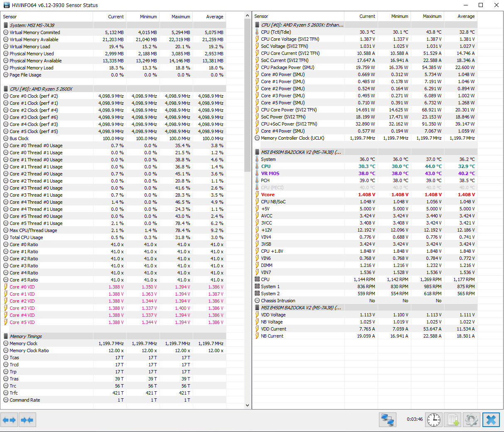
Task: Select the greyed-out CPU (PECI) row
Action: click(365, 188)
